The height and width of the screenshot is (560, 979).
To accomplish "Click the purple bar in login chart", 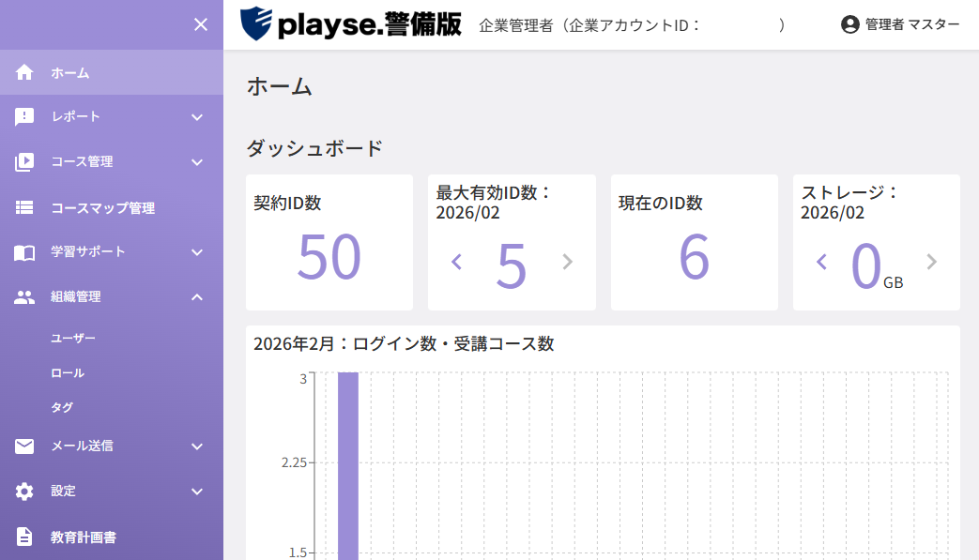I will 348,465.
